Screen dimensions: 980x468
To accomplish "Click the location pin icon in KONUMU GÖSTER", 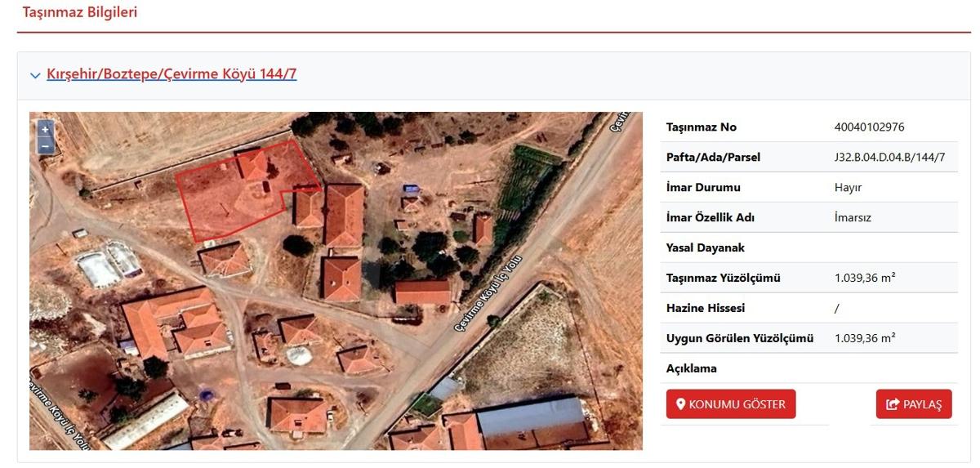I will pos(680,404).
